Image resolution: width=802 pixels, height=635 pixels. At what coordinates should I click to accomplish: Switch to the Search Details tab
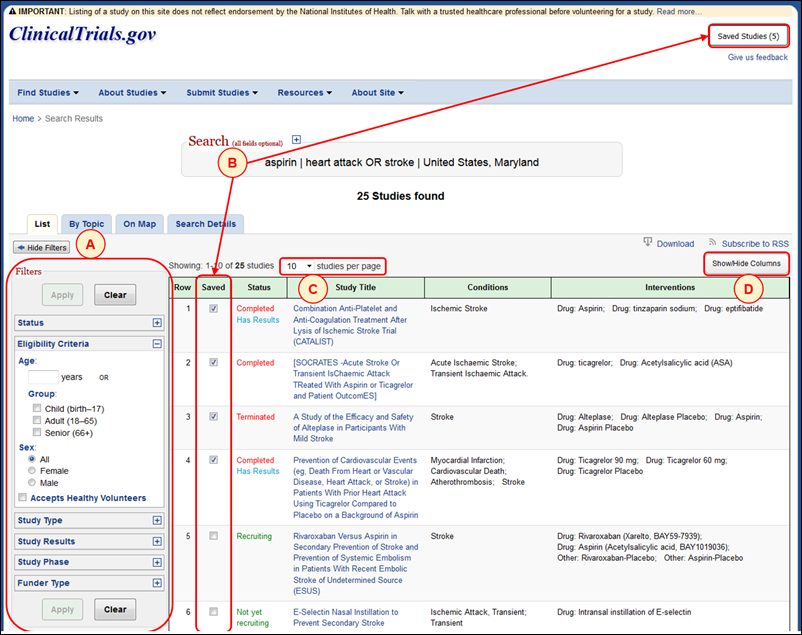pyautogui.click(x=206, y=224)
